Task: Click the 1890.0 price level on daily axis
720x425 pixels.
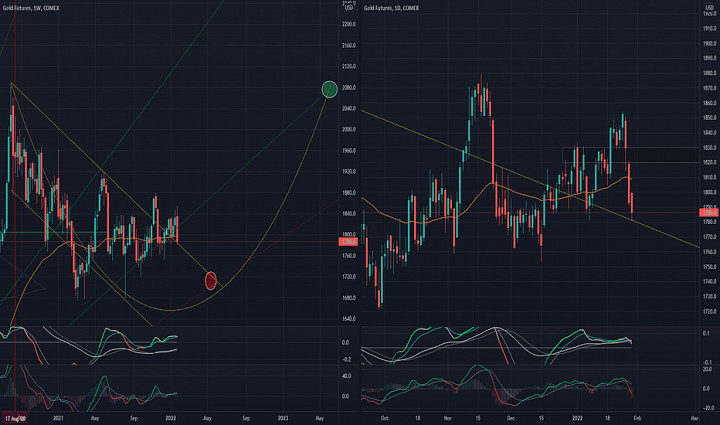Action: coord(709,58)
